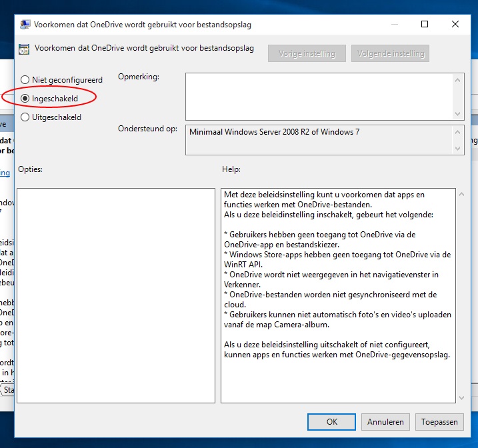Screen dimensions: 478x448
Task: Click inside the Opmerking comment field
Action: (319, 97)
